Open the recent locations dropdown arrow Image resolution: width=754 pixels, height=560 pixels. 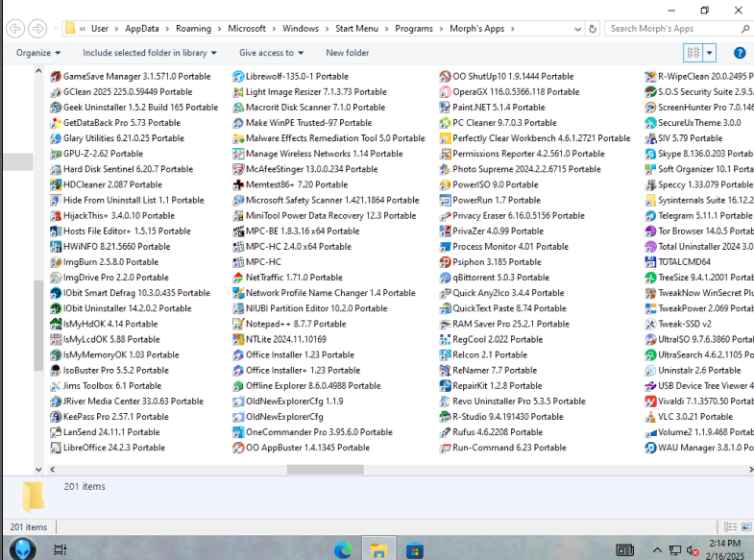(57, 29)
